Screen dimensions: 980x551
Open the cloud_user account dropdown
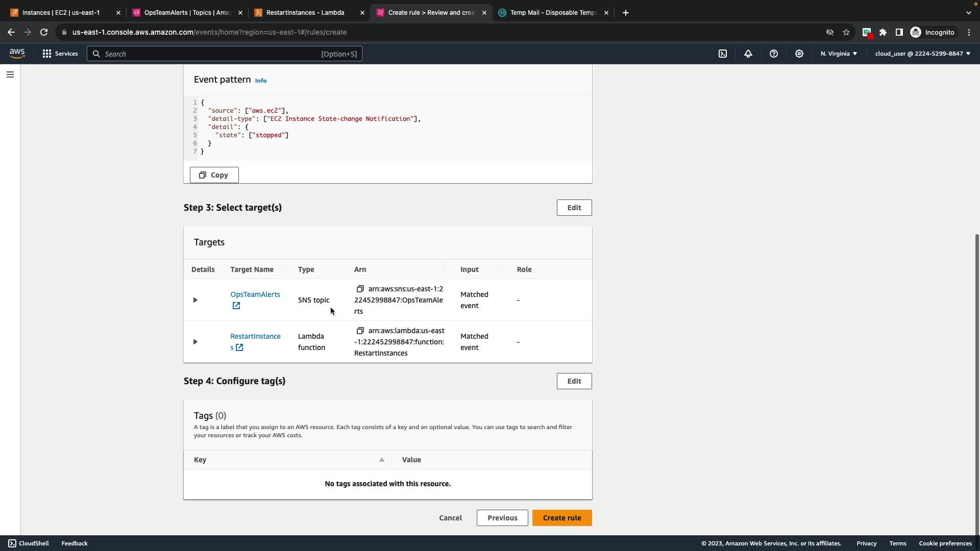[x=922, y=54]
